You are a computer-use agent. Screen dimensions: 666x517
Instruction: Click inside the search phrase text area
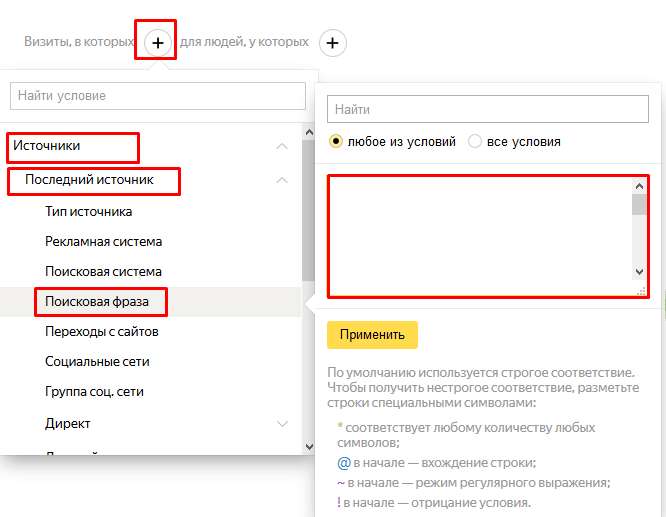pos(480,236)
